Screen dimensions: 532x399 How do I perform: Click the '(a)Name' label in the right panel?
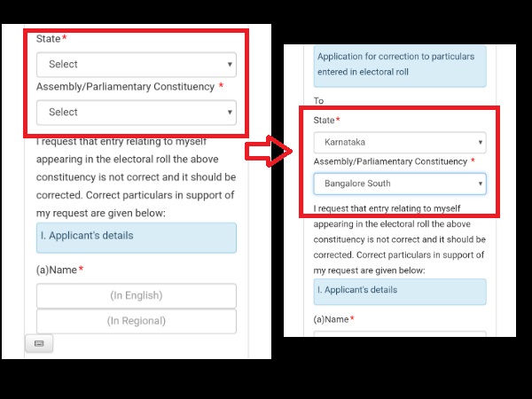pos(331,319)
